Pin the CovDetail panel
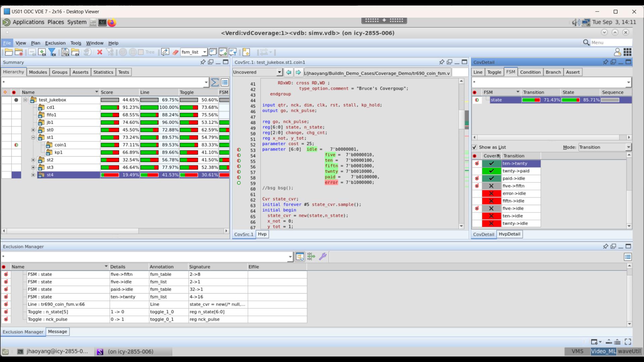Viewport: 644px width, 362px height. 605,62
